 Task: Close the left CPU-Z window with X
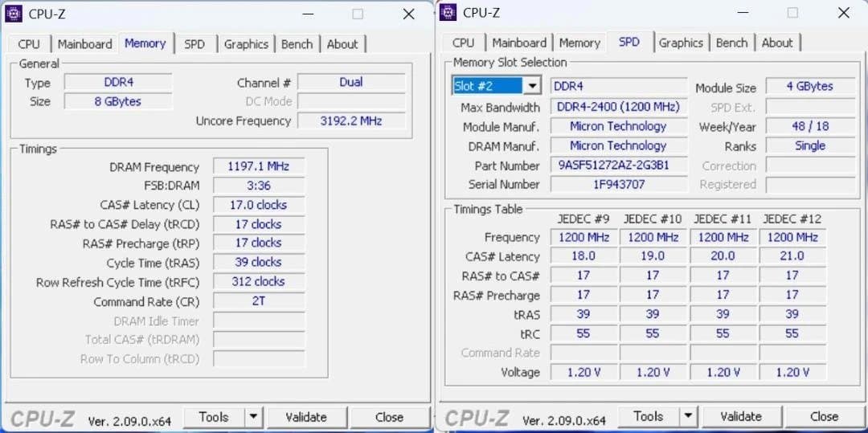[x=408, y=14]
